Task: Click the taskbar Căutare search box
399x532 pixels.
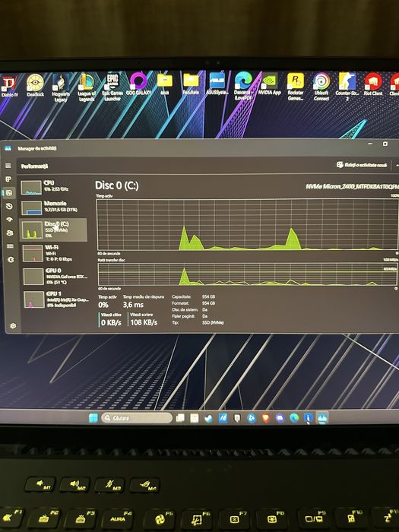Action: point(137,418)
